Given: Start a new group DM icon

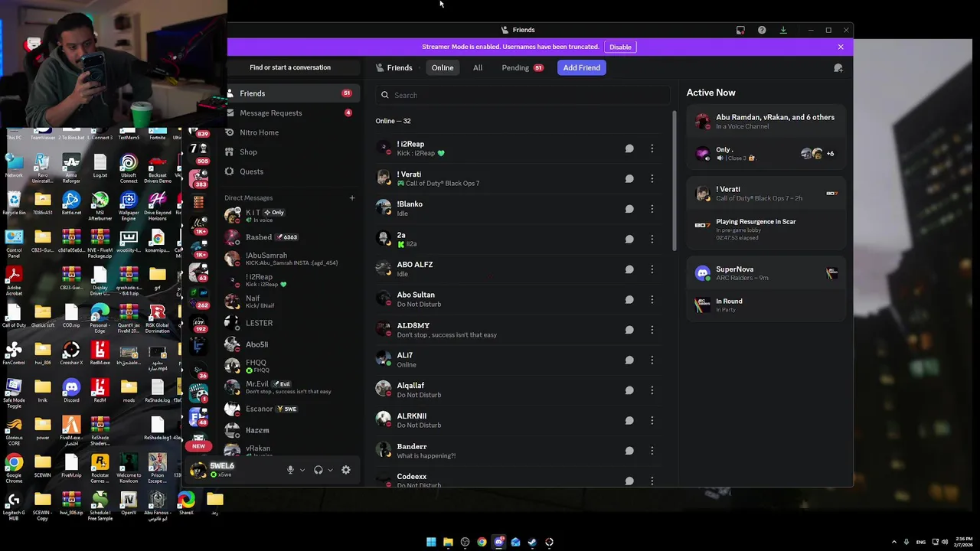Looking at the screenshot, I should pos(838,68).
